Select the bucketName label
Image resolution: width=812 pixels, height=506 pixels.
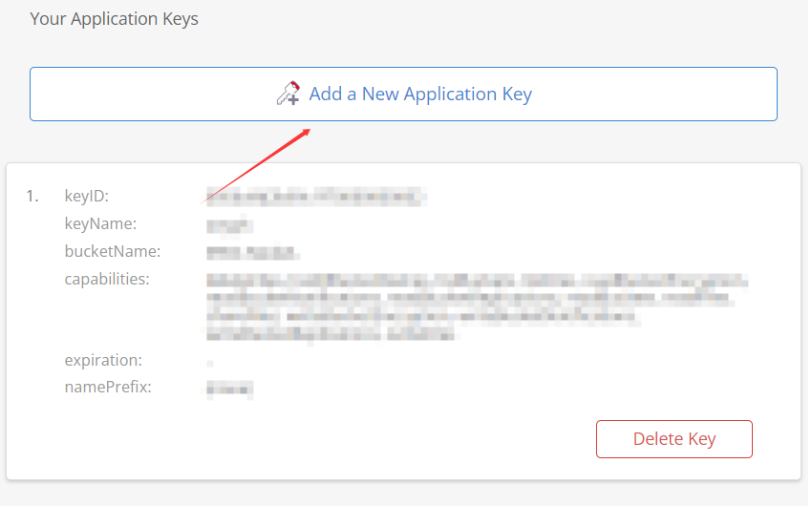click(112, 252)
